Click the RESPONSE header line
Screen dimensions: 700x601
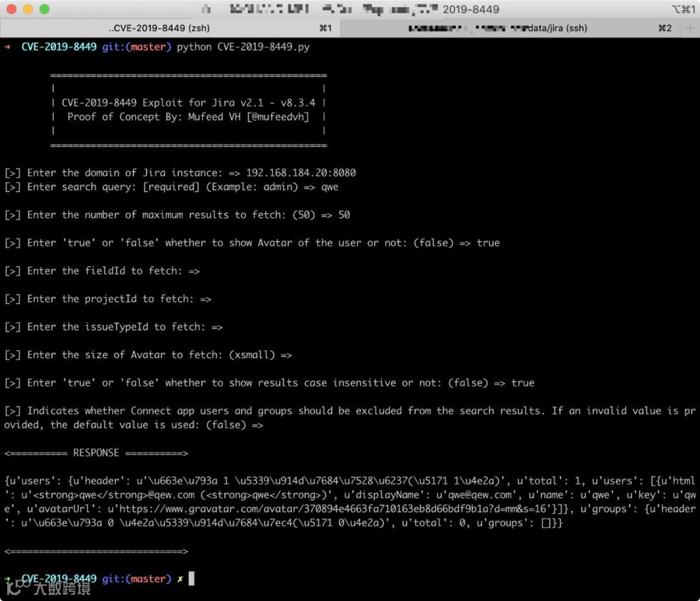click(x=97, y=453)
